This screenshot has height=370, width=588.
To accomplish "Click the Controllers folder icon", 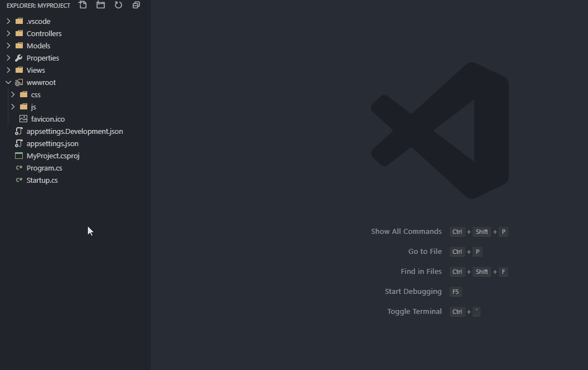I will click(x=19, y=34).
